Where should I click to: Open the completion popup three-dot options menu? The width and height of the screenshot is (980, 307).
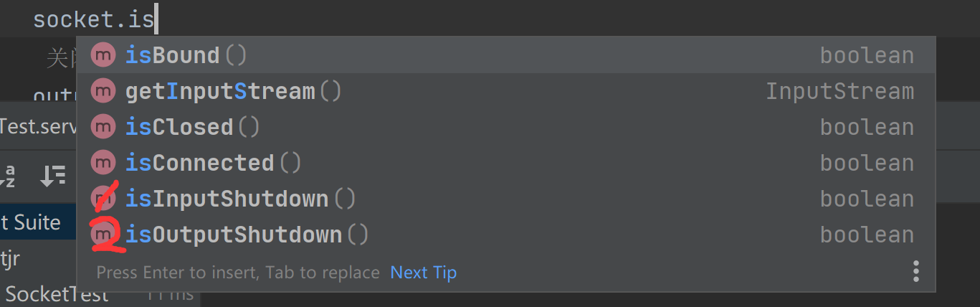915,272
